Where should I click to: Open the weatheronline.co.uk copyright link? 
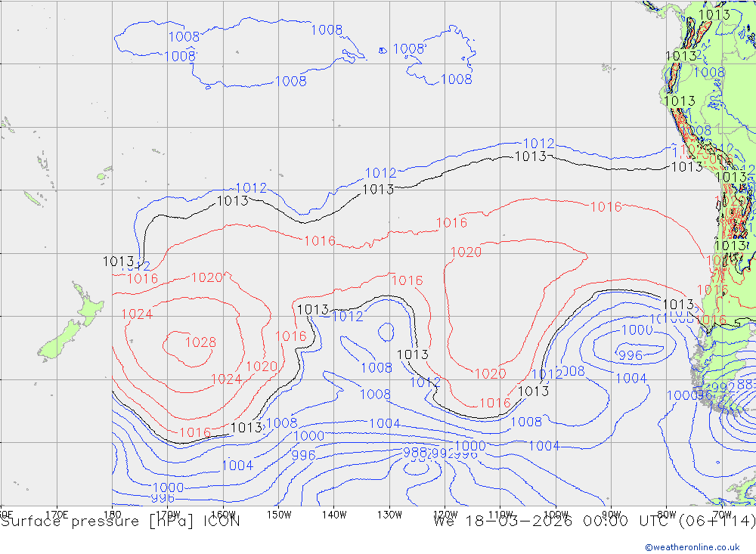coord(692,546)
